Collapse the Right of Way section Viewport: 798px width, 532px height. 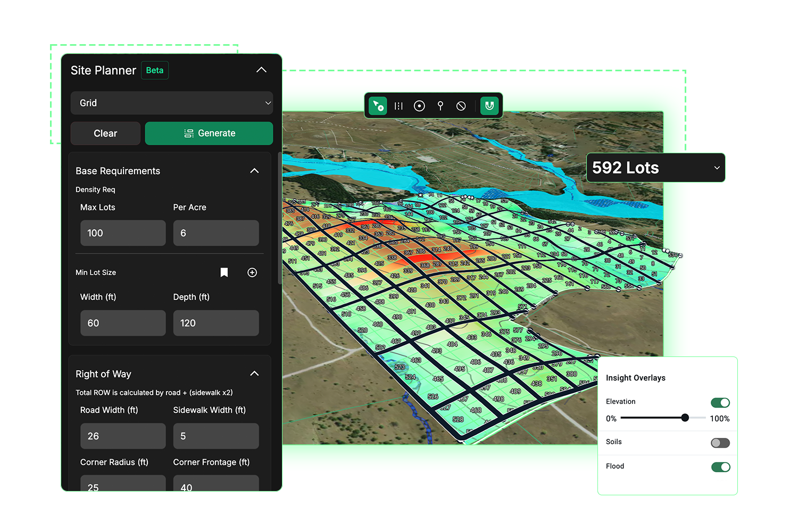pyautogui.click(x=254, y=373)
